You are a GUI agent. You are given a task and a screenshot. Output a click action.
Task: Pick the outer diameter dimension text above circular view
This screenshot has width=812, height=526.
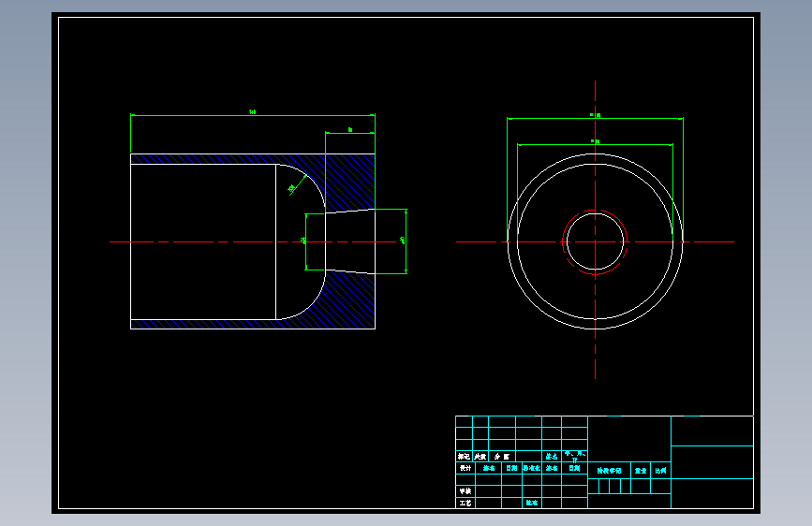596,115
